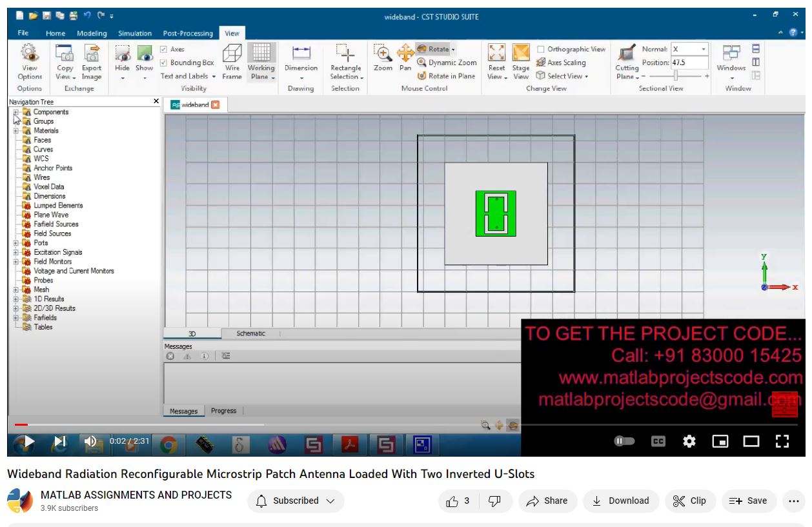The height and width of the screenshot is (527, 812).
Task: Click the video progress bar
Action: [x=258, y=424]
